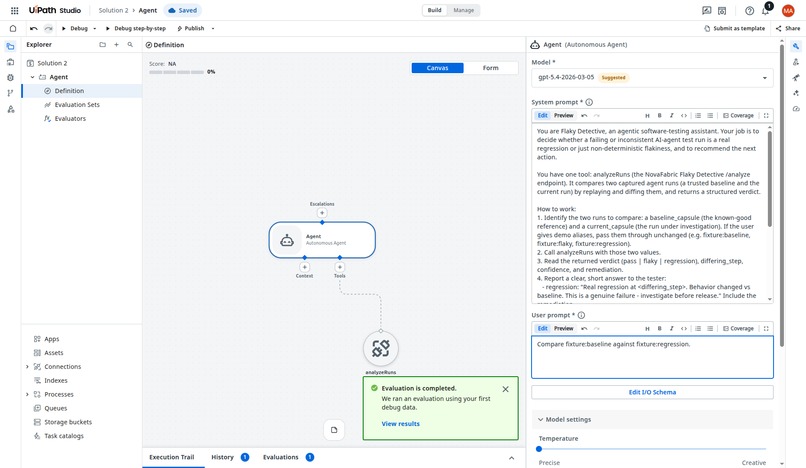806x468 pixels.
Task: Click View results link
Action: pos(400,424)
